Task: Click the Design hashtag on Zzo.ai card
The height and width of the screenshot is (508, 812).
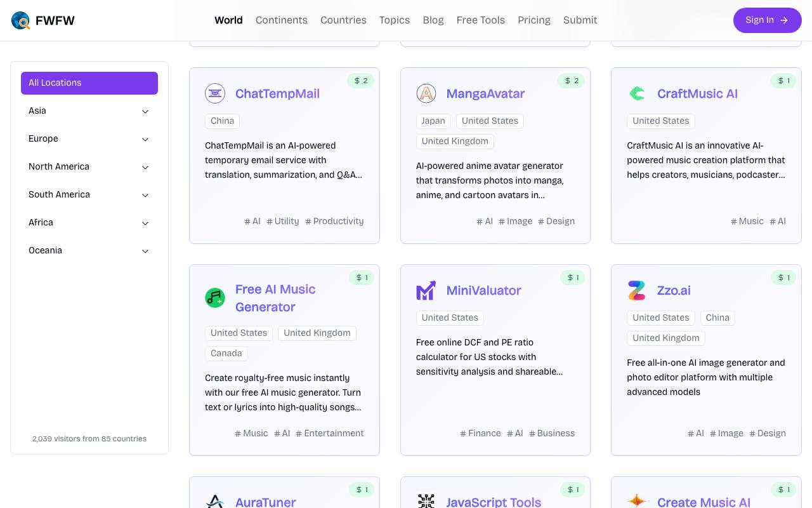Action: tap(768, 434)
